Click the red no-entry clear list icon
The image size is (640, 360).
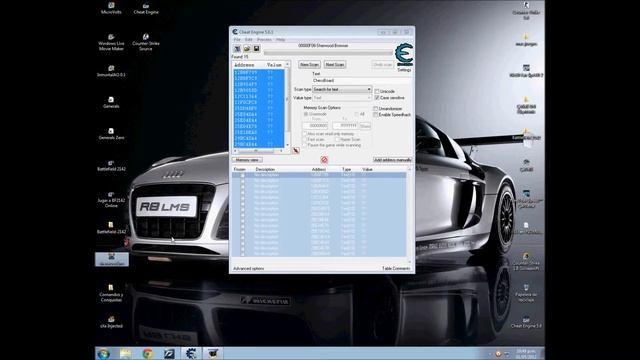coord(324,160)
